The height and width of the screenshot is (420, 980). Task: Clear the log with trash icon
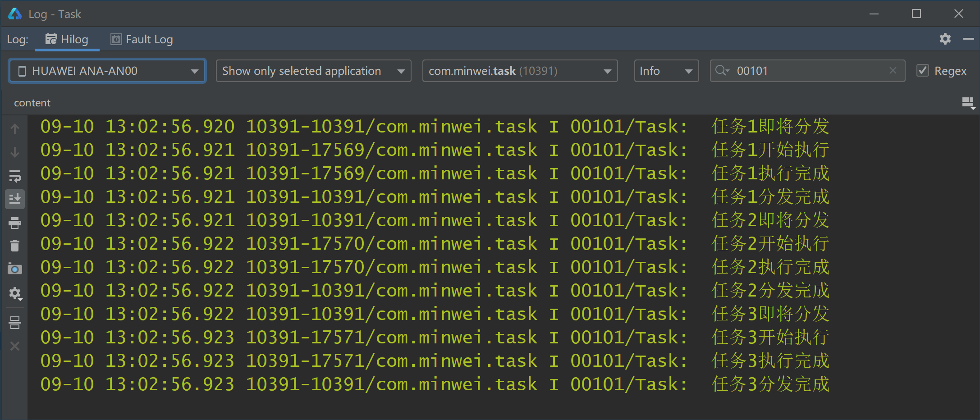[x=15, y=246]
